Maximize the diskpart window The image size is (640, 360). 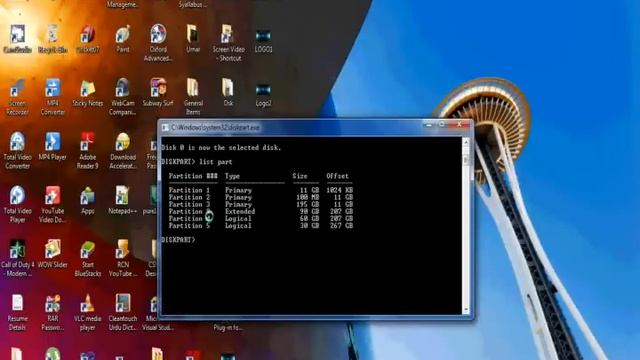coord(442,125)
